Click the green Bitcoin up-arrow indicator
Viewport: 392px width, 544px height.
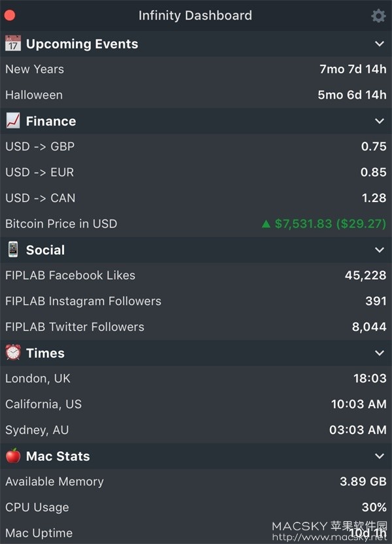tap(266, 224)
